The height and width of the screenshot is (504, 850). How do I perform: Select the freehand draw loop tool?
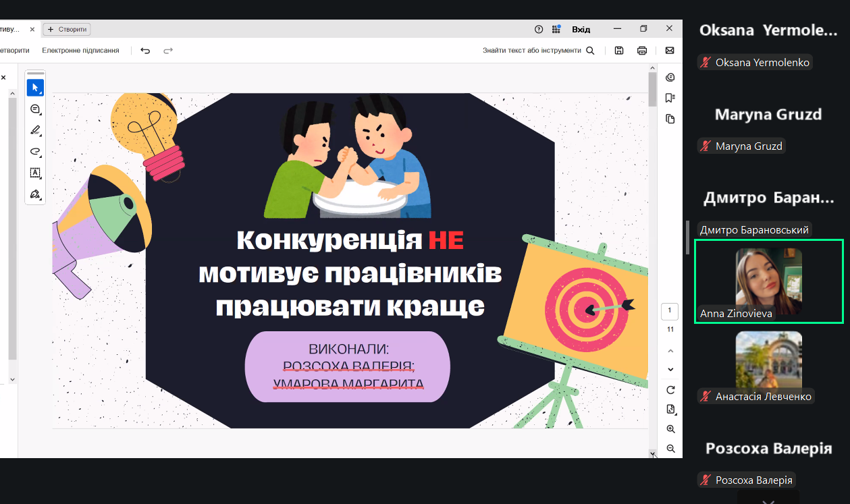(35, 152)
